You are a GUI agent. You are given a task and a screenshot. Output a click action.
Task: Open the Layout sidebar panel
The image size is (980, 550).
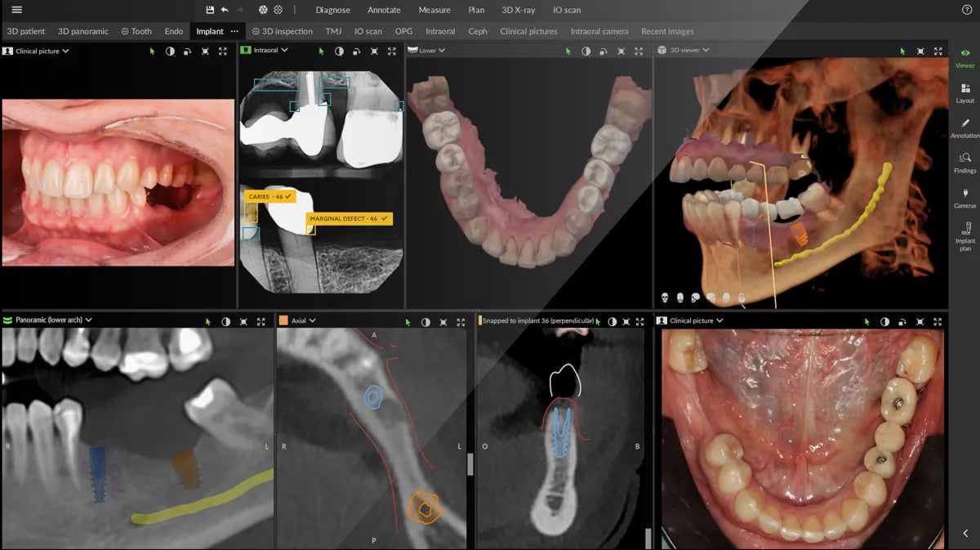coord(965,92)
